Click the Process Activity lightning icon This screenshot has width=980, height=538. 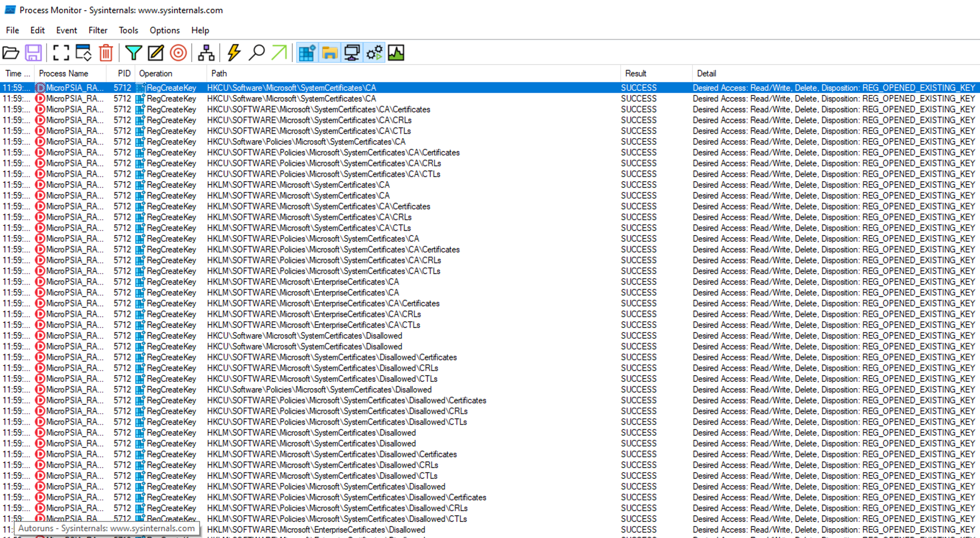[234, 53]
